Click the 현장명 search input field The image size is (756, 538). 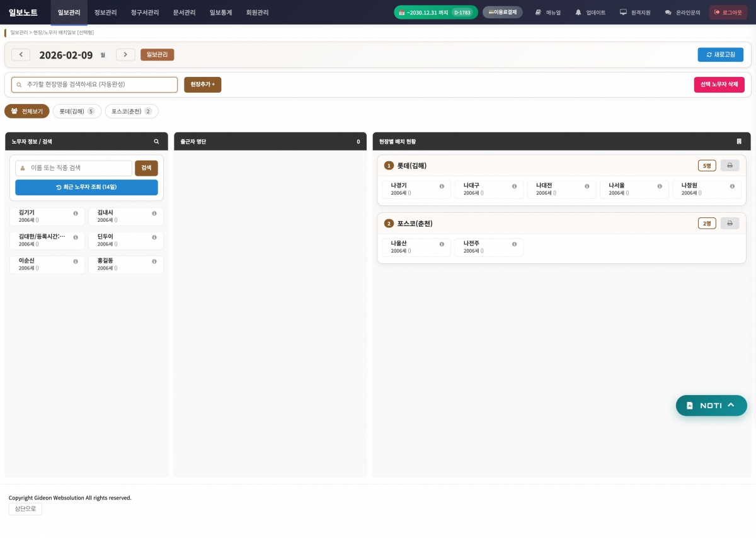(94, 84)
